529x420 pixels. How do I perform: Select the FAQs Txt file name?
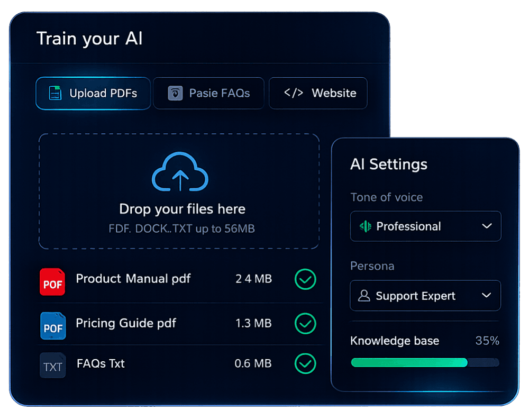click(101, 363)
